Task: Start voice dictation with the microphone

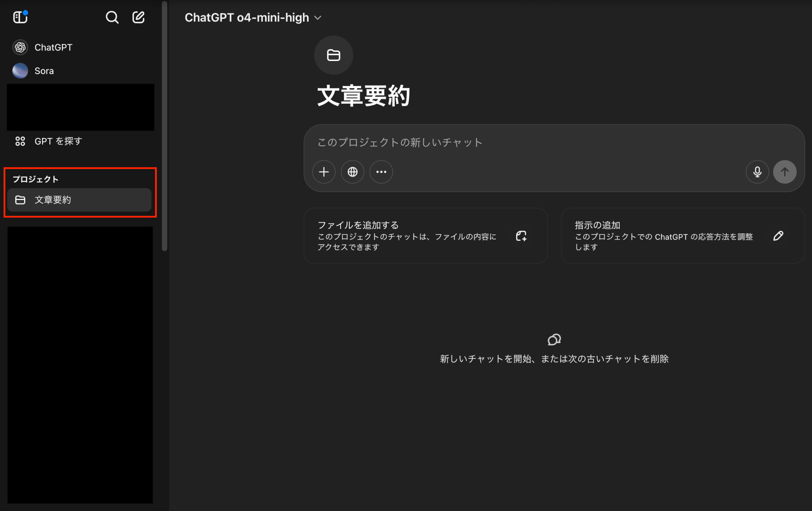Action: click(x=757, y=172)
